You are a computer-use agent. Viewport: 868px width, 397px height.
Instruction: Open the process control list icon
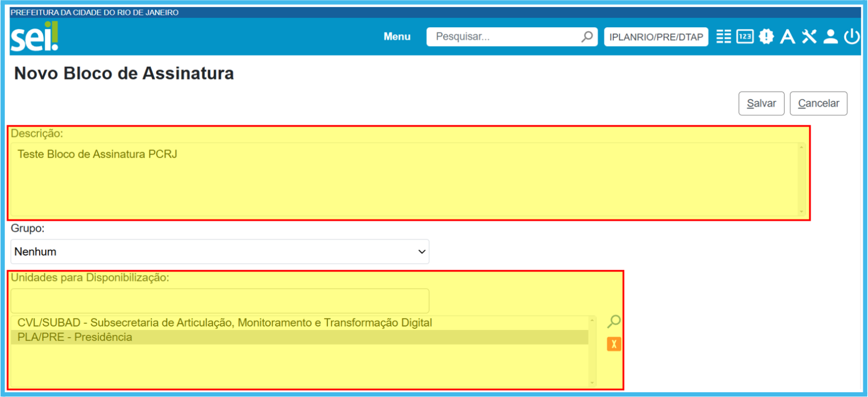pos(723,37)
